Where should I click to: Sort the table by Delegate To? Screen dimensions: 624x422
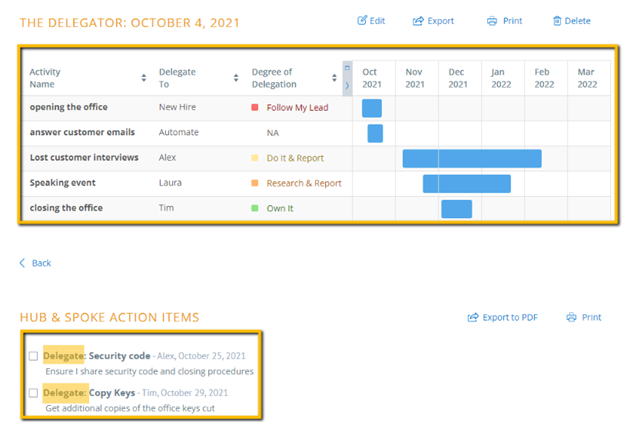pos(236,78)
